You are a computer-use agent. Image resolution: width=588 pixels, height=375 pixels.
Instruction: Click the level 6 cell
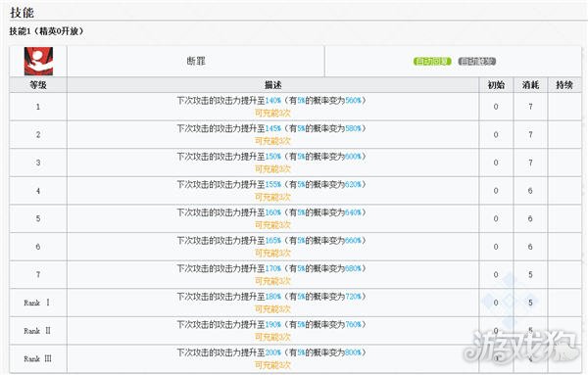coord(38,247)
